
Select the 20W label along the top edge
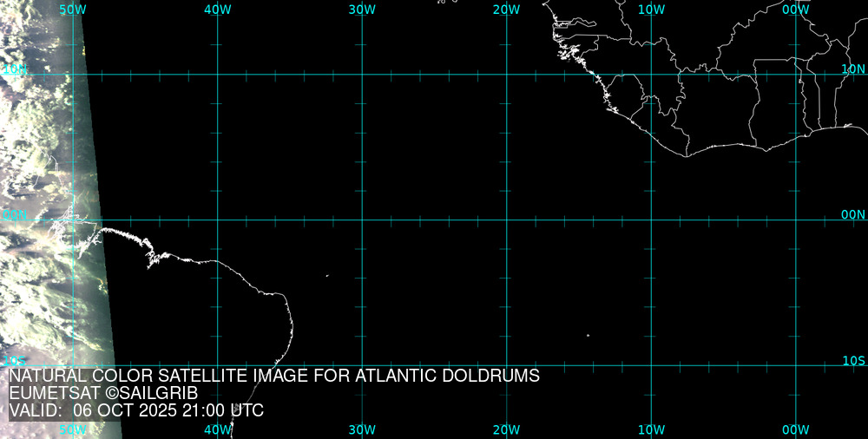(x=506, y=9)
